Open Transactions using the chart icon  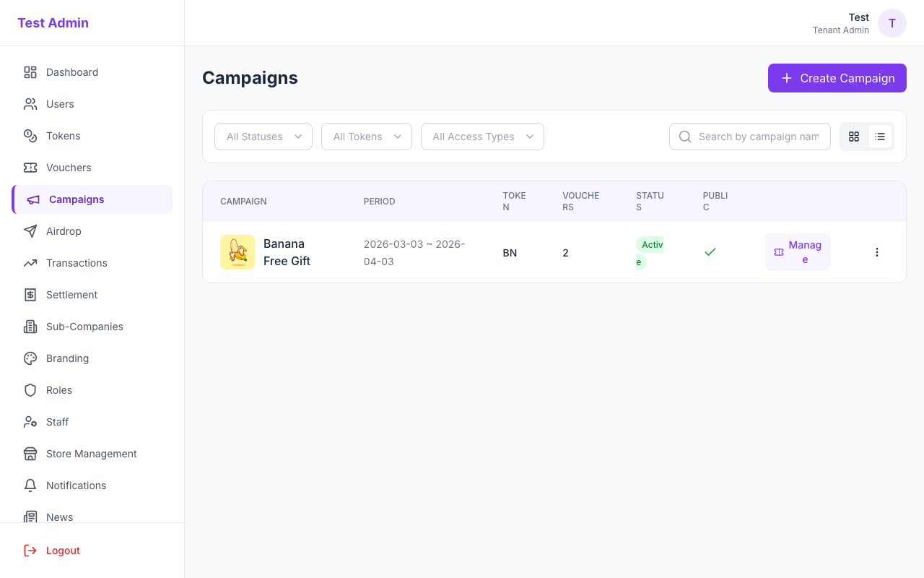pos(30,263)
